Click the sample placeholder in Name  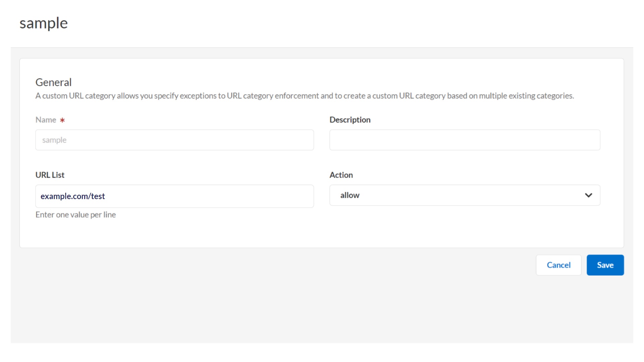pyautogui.click(x=55, y=140)
